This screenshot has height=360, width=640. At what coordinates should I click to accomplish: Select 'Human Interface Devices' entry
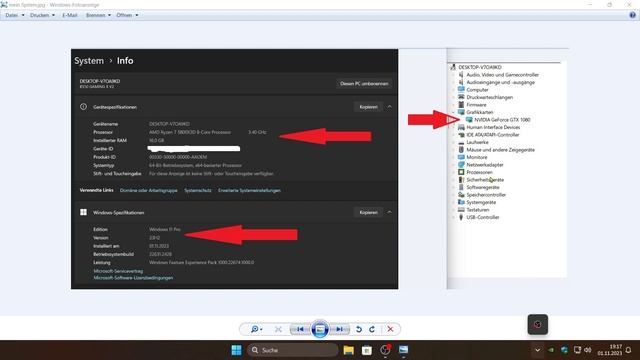click(493, 127)
